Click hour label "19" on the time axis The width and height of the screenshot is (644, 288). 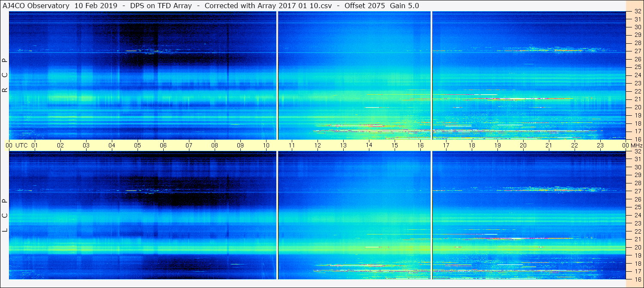pyautogui.click(x=497, y=145)
